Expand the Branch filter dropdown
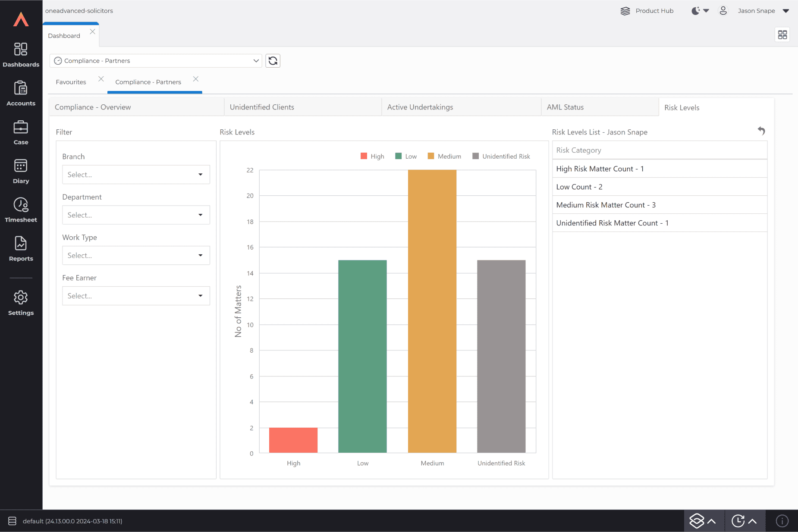 [136, 175]
